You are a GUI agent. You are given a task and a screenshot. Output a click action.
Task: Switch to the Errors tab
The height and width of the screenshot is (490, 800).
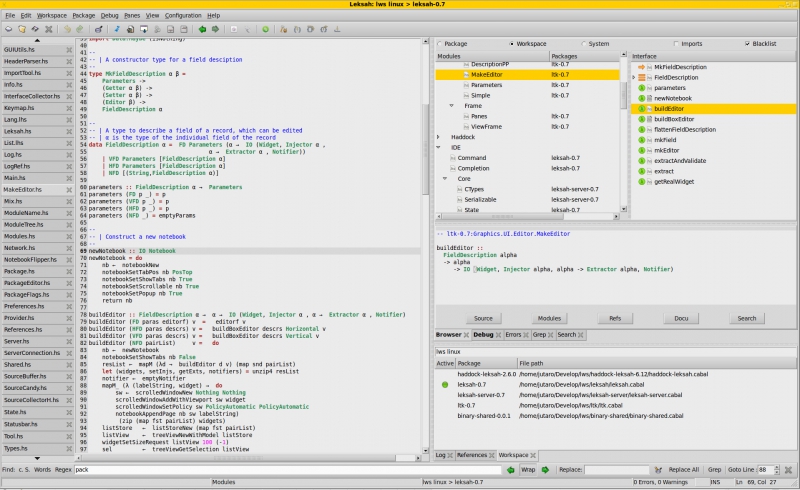(x=513, y=335)
